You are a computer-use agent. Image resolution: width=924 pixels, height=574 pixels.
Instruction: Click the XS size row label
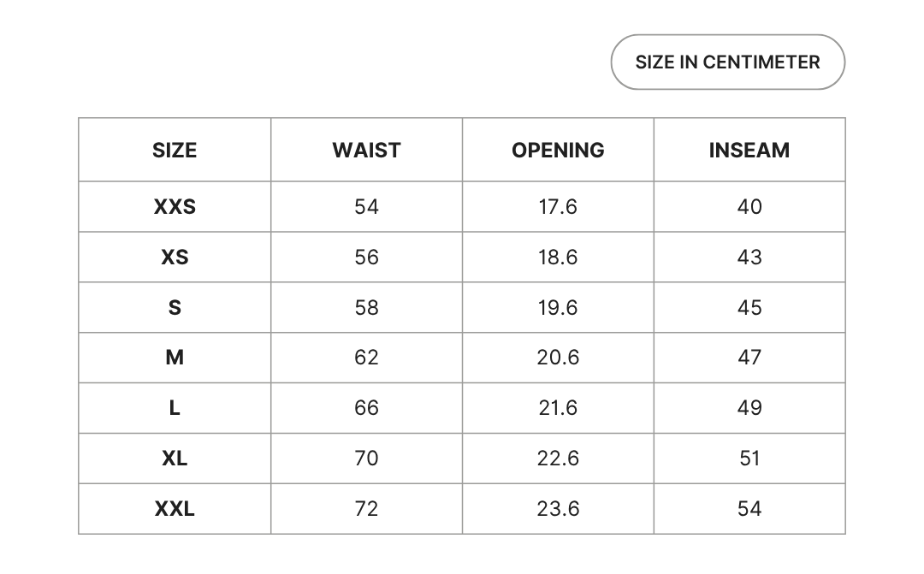pos(175,257)
